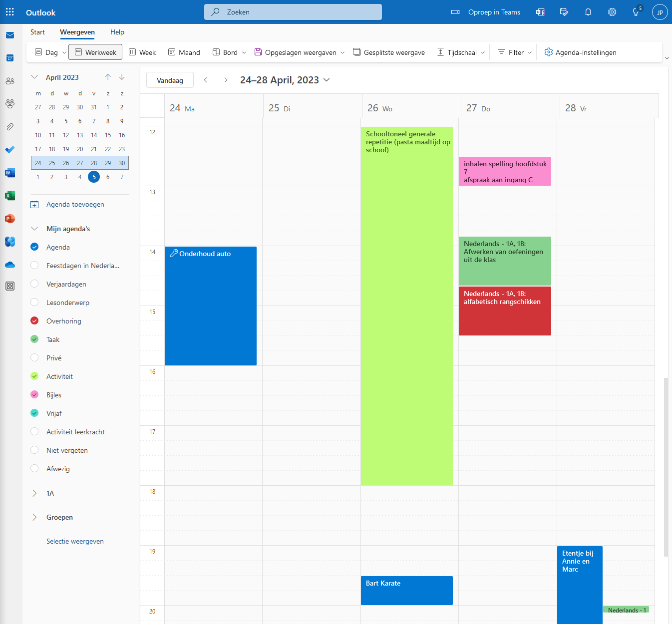
Task: Open the Help tab
Action: pyautogui.click(x=117, y=32)
